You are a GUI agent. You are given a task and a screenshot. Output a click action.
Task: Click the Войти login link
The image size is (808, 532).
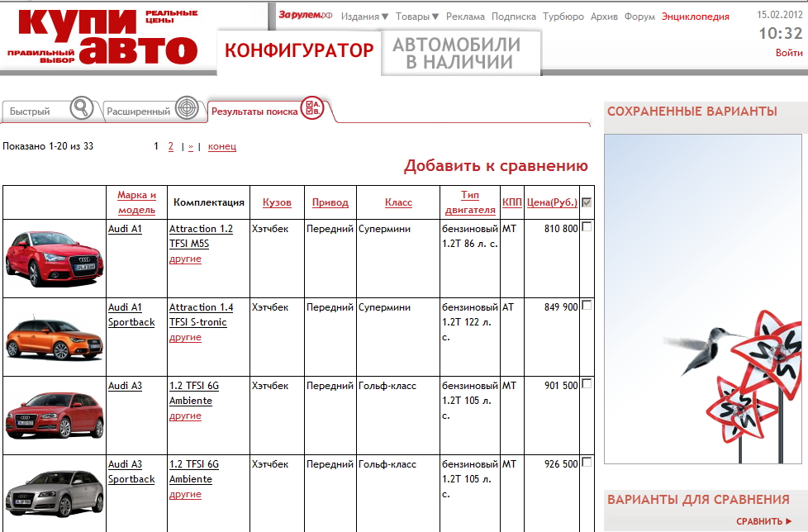pyautogui.click(x=788, y=53)
